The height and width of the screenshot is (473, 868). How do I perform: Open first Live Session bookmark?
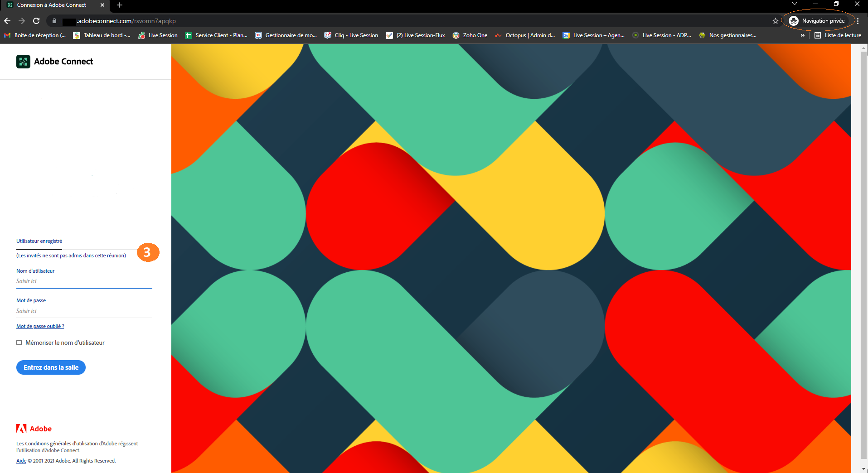[x=158, y=35]
